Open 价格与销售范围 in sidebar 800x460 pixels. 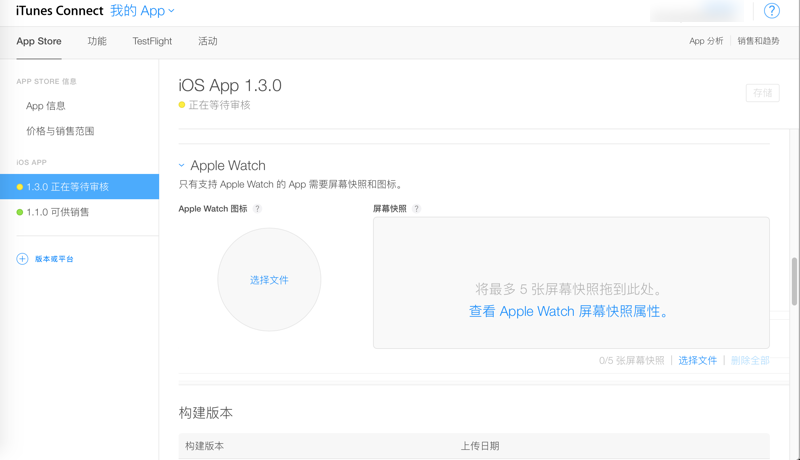[x=60, y=131]
